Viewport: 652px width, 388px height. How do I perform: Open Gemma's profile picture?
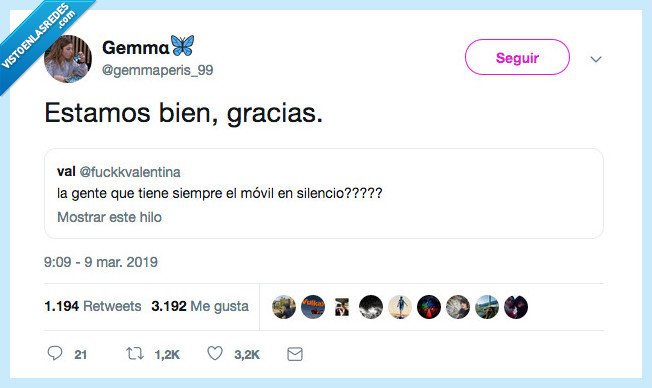pos(67,59)
